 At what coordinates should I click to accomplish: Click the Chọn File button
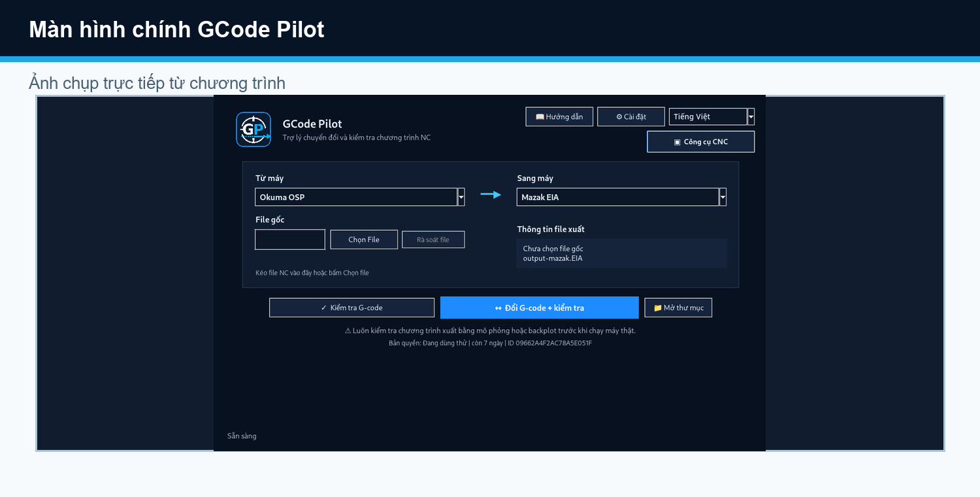tap(364, 239)
